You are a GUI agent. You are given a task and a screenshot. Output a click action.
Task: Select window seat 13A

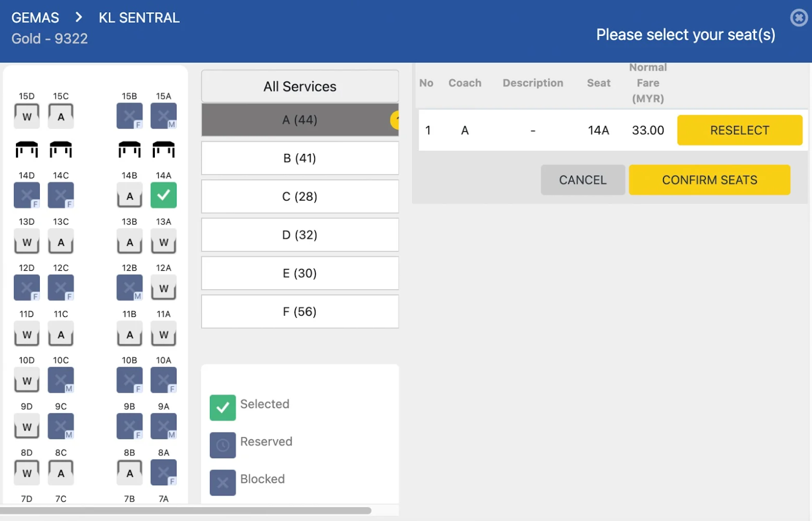[163, 242]
